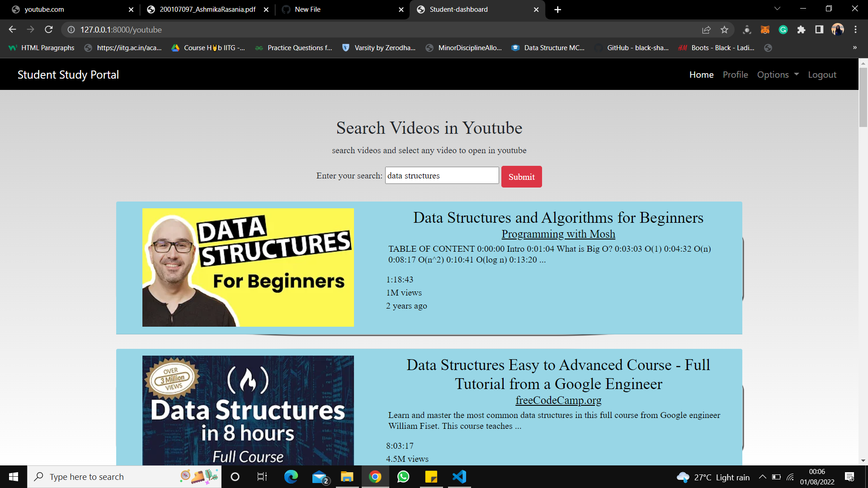Open the MetaMask fox extension
The image size is (868, 488).
click(x=765, y=29)
